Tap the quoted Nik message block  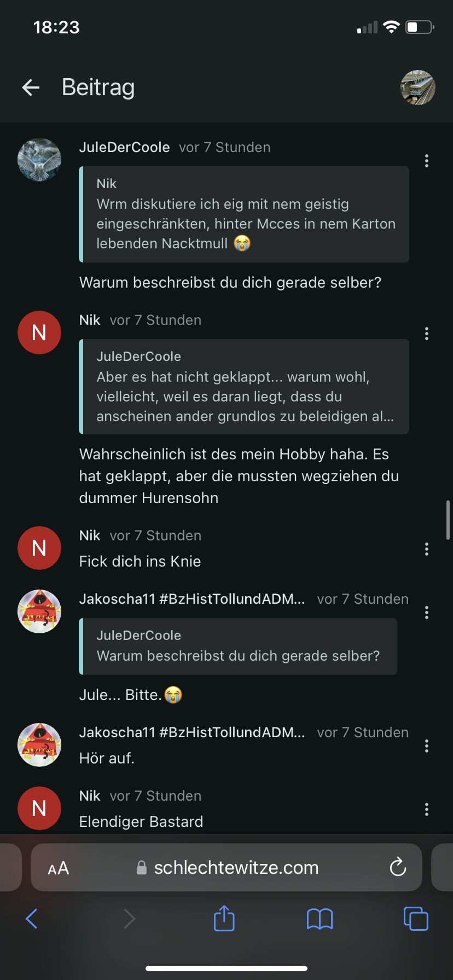point(244,214)
